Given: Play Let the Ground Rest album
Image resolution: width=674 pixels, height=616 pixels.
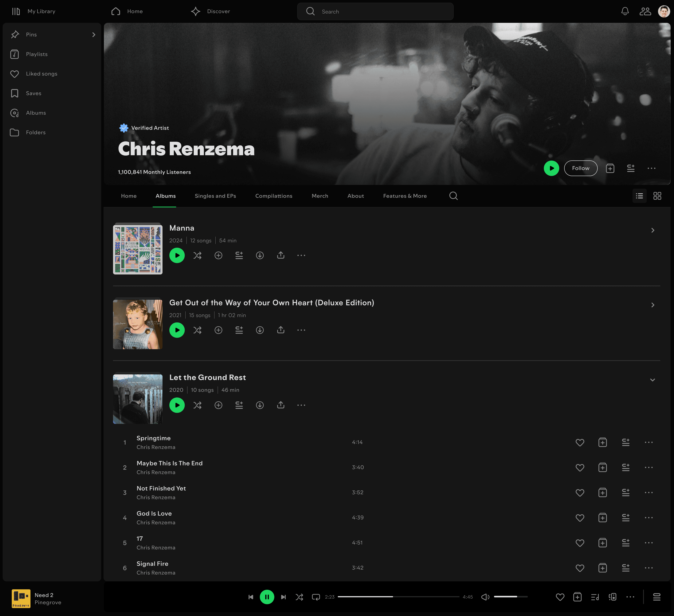Looking at the screenshot, I should (177, 405).
